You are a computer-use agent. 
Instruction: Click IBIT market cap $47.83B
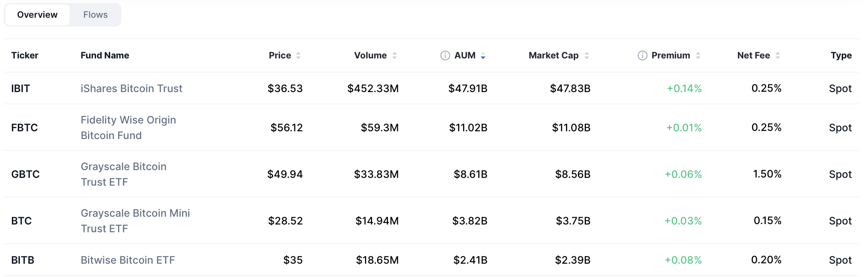(570, 88)
